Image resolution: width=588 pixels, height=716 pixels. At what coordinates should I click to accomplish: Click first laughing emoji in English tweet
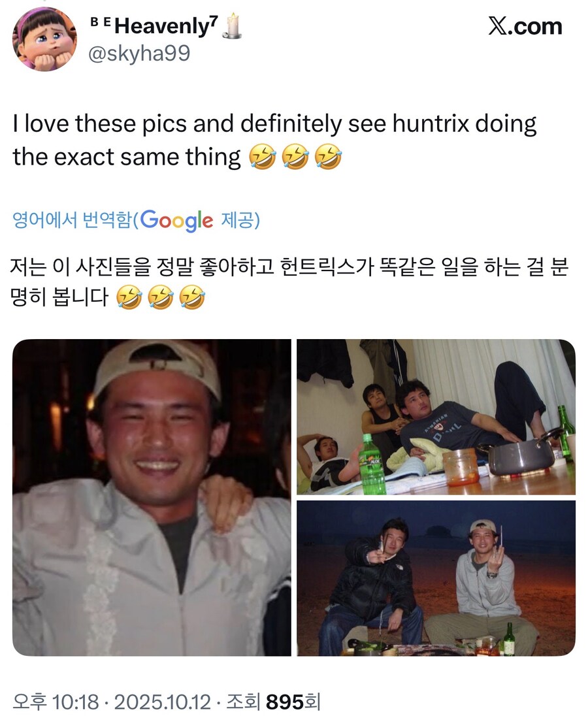pos(262,157)
